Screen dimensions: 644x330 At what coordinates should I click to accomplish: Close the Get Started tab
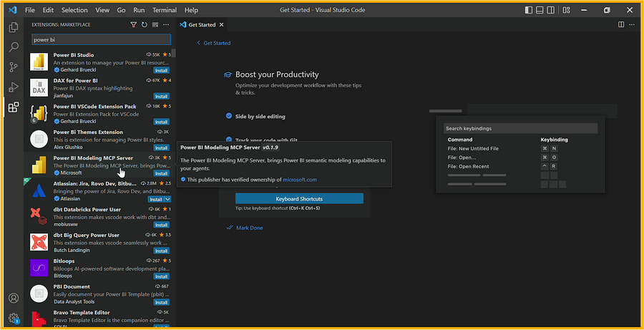[221, 24]
